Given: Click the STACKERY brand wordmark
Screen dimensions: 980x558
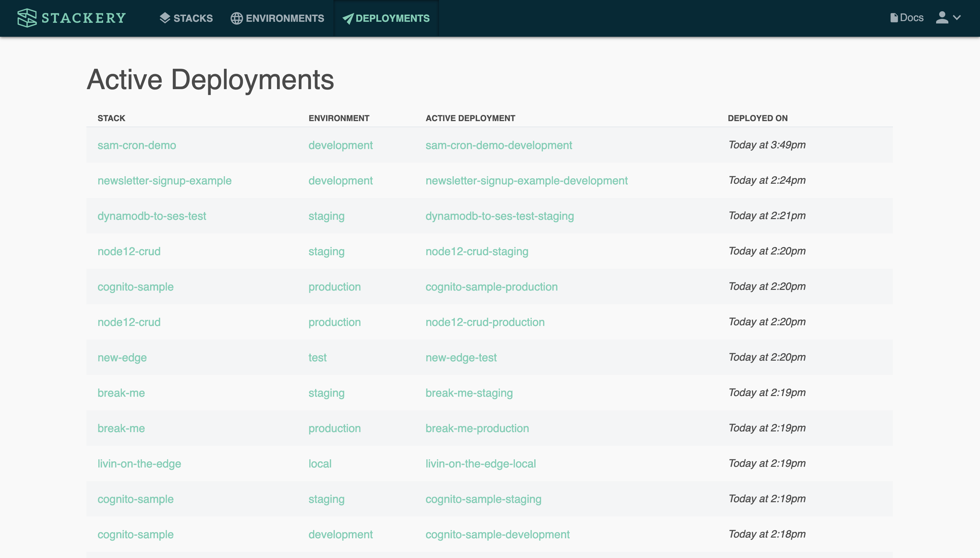Looking at the screenshot, I should pyautogui.click(x=84, y=18).
